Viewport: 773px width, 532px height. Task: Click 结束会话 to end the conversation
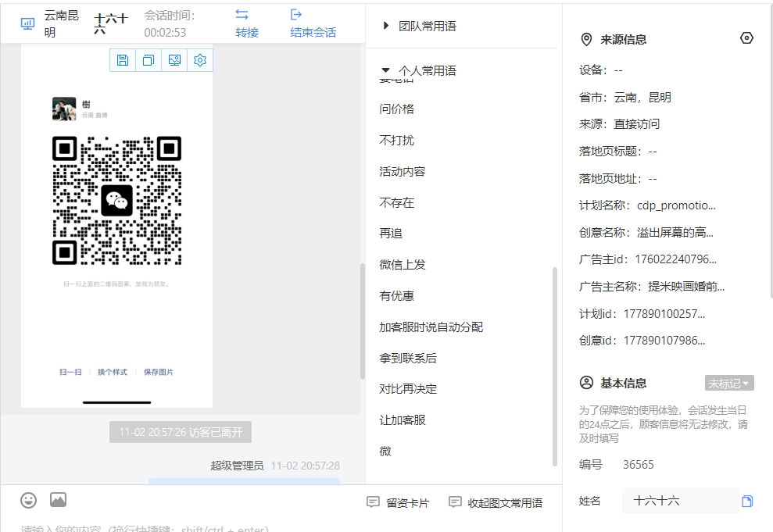pyautogui.click(x=313, y=23)
